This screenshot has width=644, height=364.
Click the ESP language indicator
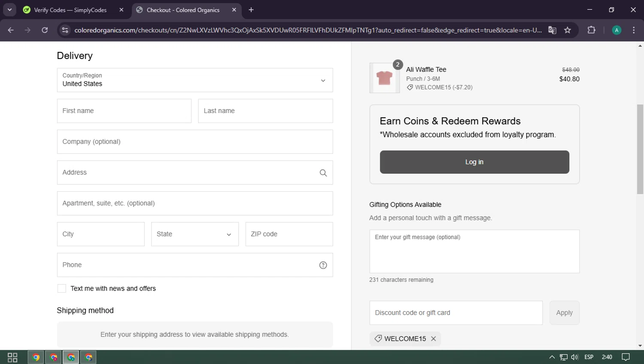[x=589, y=357]
